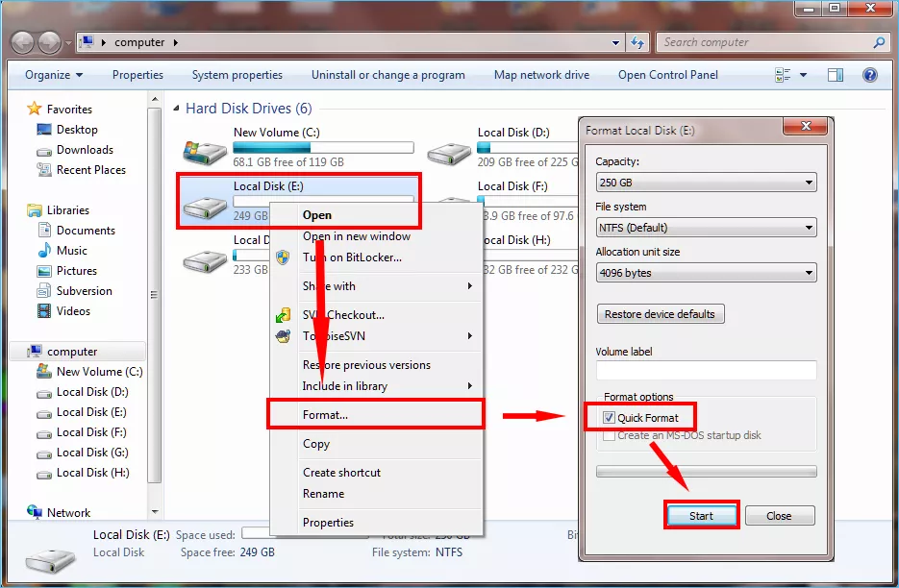Open the File system NTFS dropdown
This screenshot has width=899, height=588.
[x=707, y=228]
